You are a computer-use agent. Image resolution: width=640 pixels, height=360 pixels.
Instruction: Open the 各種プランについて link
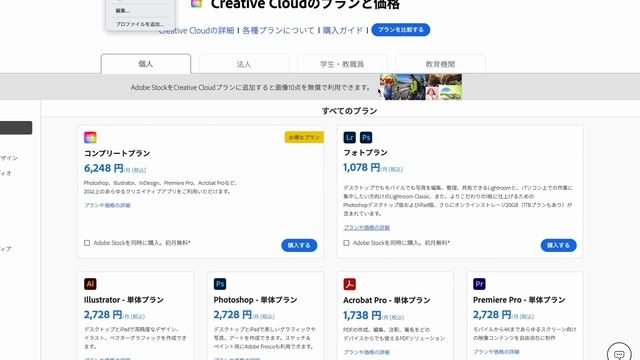click(x=278, y=31)
